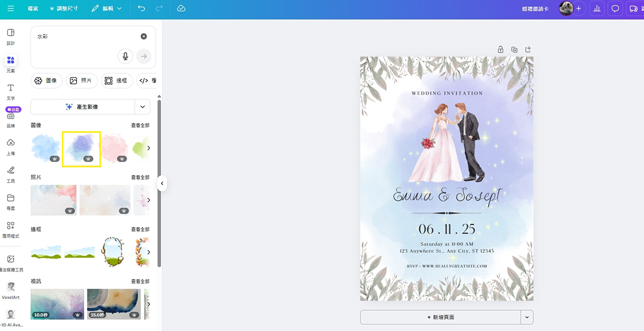The width and height of the screenshot is (644, 331).
Task: Click the 新增頁面 add page button
Action: 440,317
